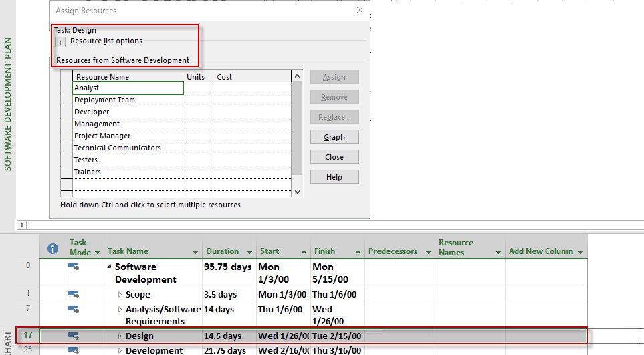Expand the Resource list options section

60,42
